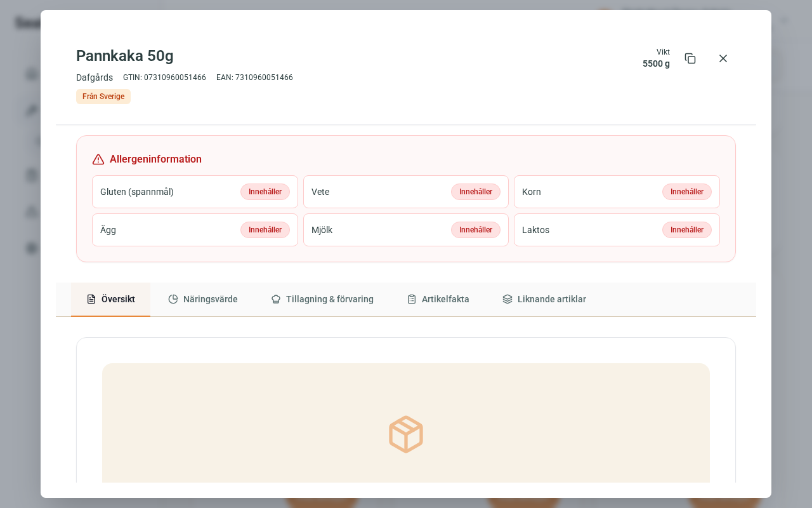Image resolution: width=812 pixels, height=508 pixels.
Task: Click the allergen warning triangle icon
Action: [x=98, y=159]
